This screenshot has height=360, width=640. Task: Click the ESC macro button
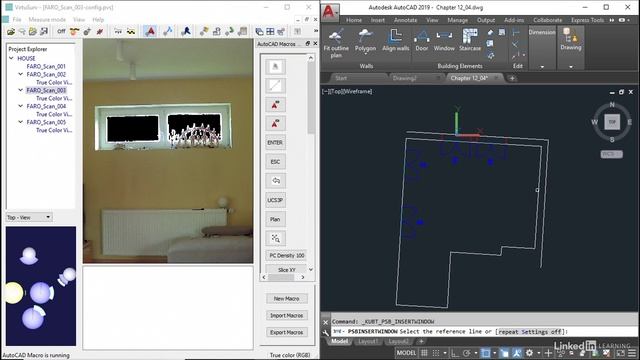[276, 162]
